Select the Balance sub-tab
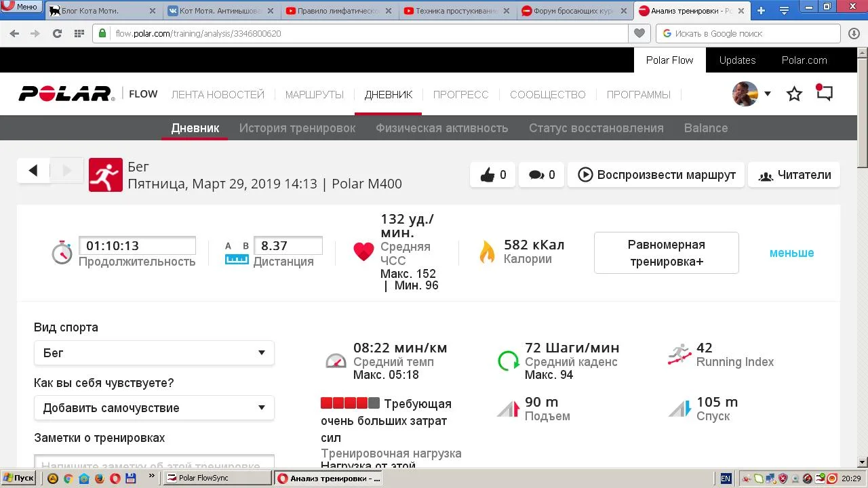Image resolution: width=868 pixels, height=488 pixels. coord(706,128)
